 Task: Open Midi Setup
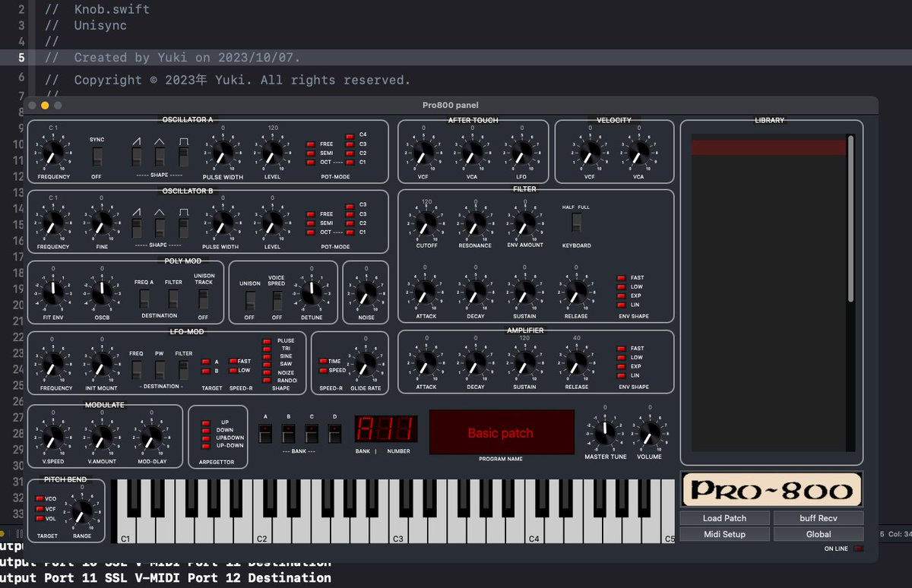pyautogui.click(x=725, y=534)
